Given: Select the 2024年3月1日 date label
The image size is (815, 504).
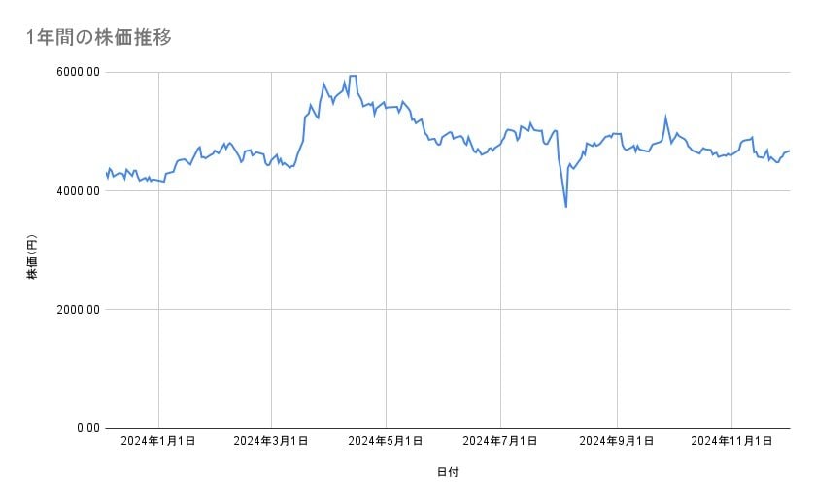Looking at the screenshot, I should [x=272, y=441].
